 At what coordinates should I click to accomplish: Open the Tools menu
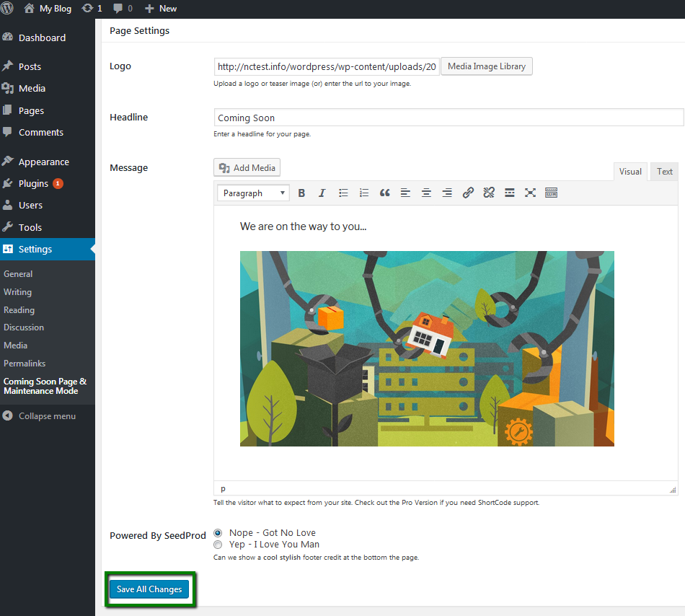click(47, 227)
